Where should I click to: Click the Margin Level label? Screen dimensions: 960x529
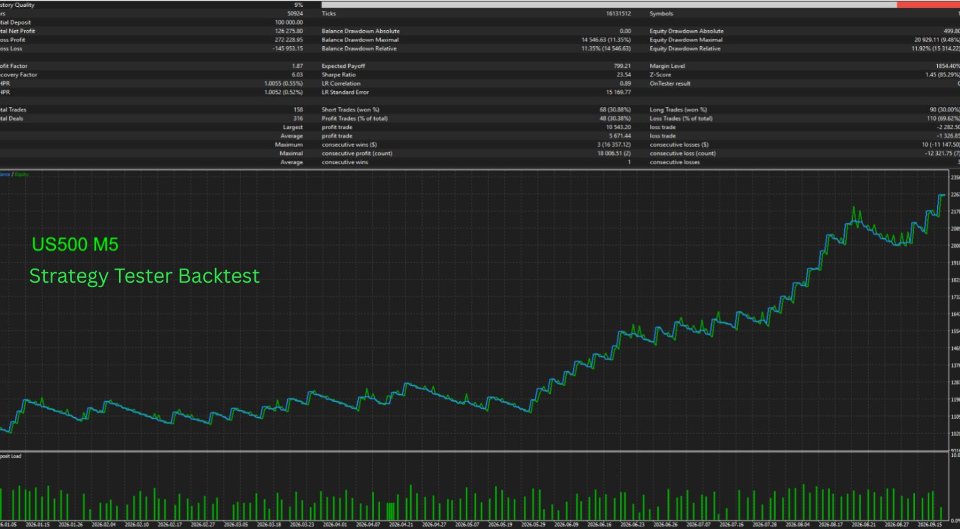point(667,66)
